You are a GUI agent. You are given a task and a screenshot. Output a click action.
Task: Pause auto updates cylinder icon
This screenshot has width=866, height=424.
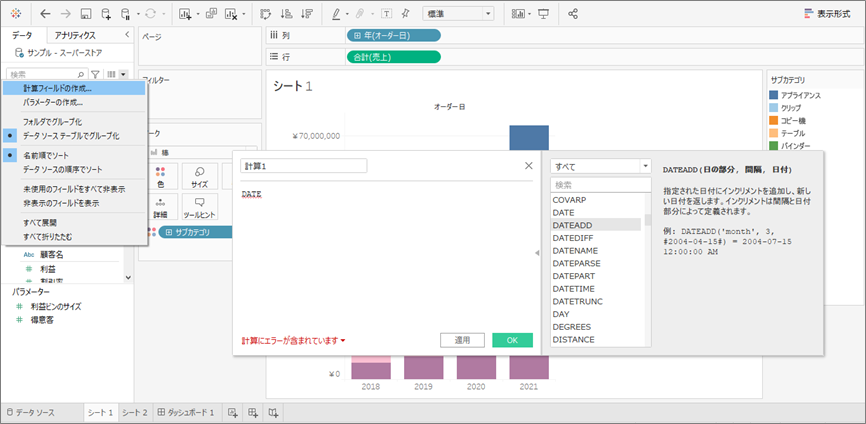125,14
